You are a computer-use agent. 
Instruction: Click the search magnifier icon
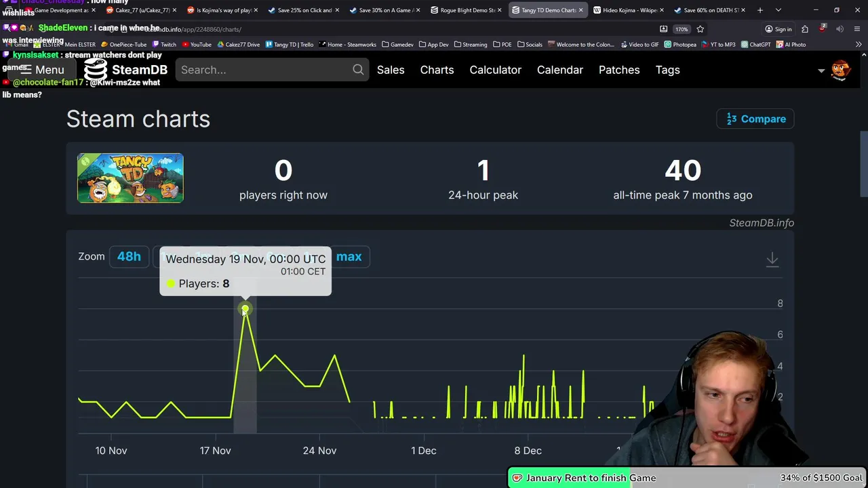tap(358, 70)
